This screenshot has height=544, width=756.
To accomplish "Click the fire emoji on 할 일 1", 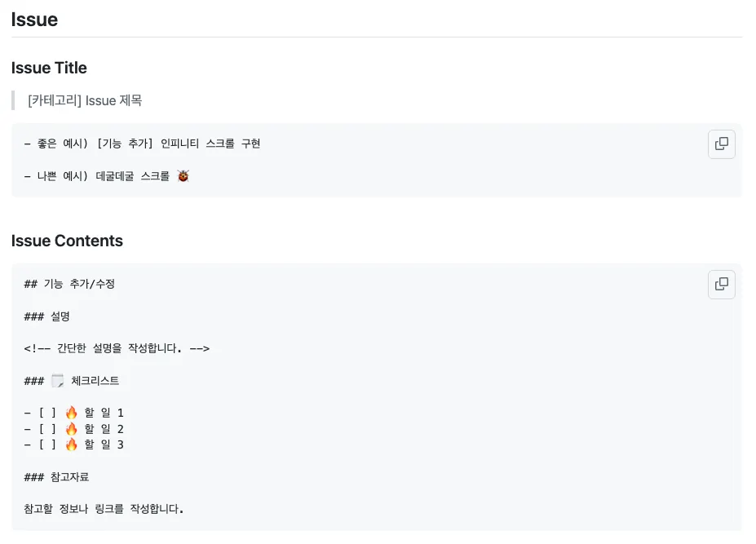I will [71, 413].
